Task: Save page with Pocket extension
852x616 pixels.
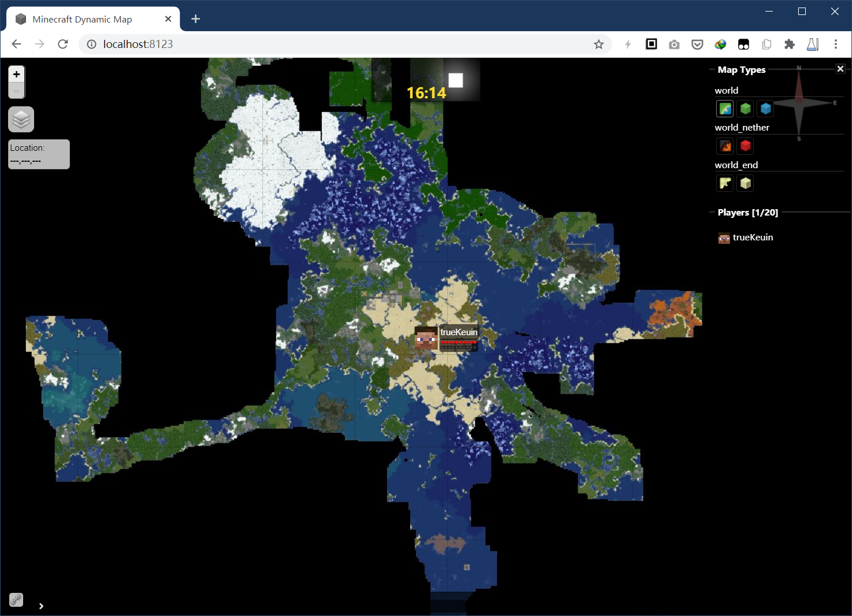Action: 697,44
